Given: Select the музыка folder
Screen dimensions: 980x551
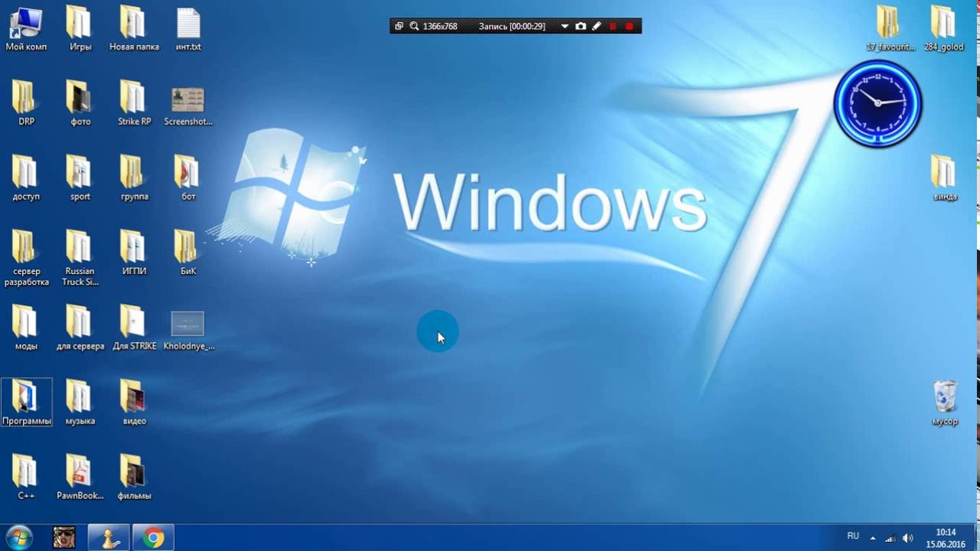Looking at the screenshot, I should [80, 403].
